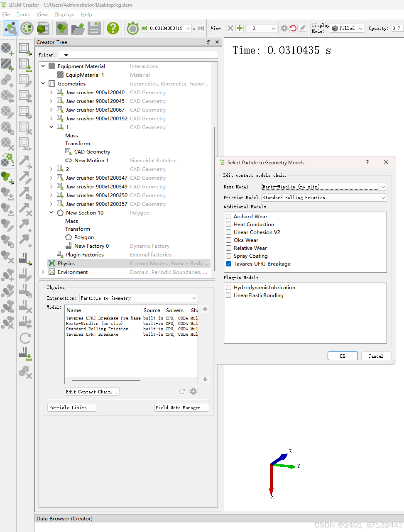Click the add bulk material icon
404x532 pixels.
pos(7,49)
